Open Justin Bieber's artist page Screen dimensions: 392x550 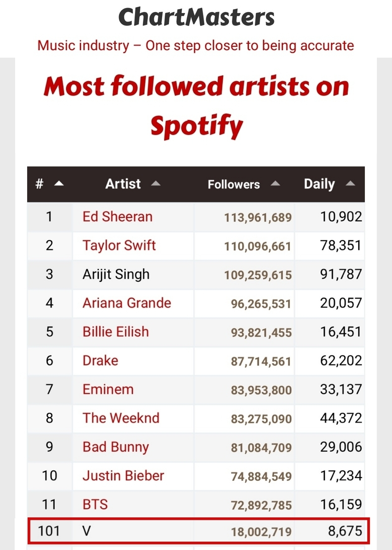(123, 476)
